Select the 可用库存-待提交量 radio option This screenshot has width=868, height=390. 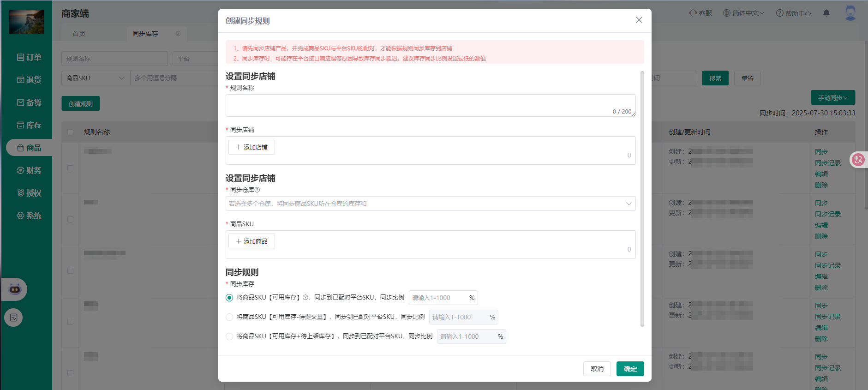(x=229, y=317)
